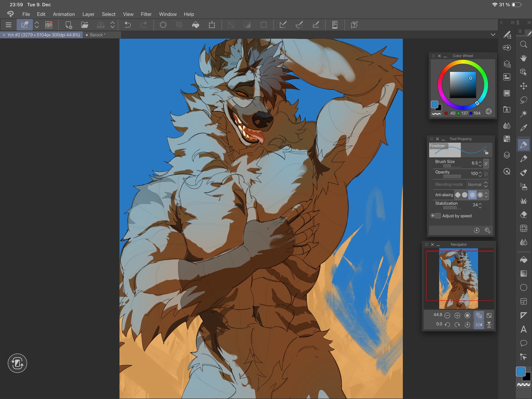Viewport: 532px width, 399px height.
Task: Click the blue main color swatch
Action: click(521, 371)
